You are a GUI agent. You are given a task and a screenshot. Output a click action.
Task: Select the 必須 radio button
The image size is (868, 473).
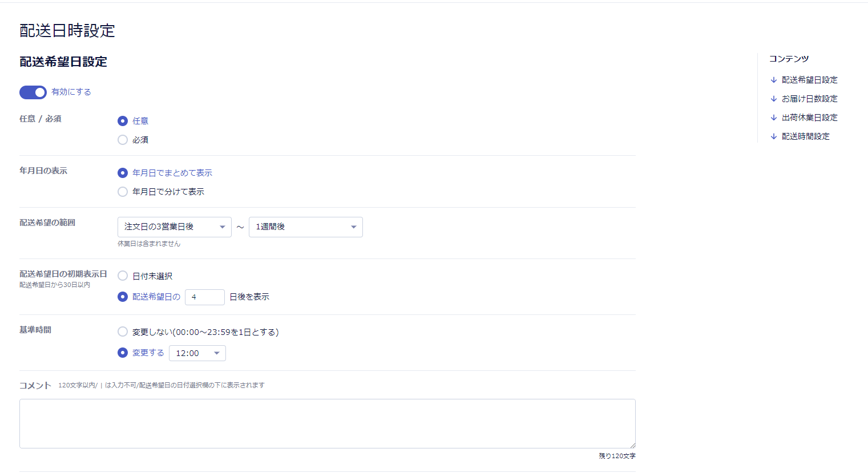click(123, 140)
